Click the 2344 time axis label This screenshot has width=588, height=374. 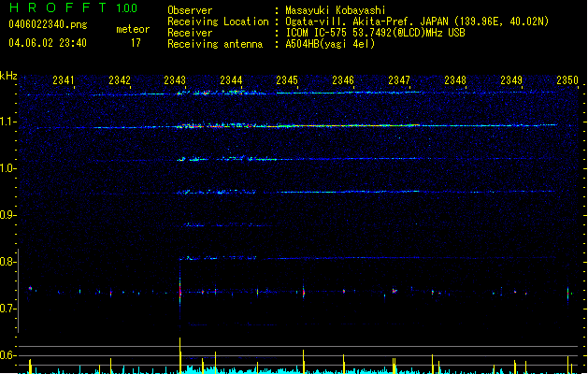tap(231, 80)
